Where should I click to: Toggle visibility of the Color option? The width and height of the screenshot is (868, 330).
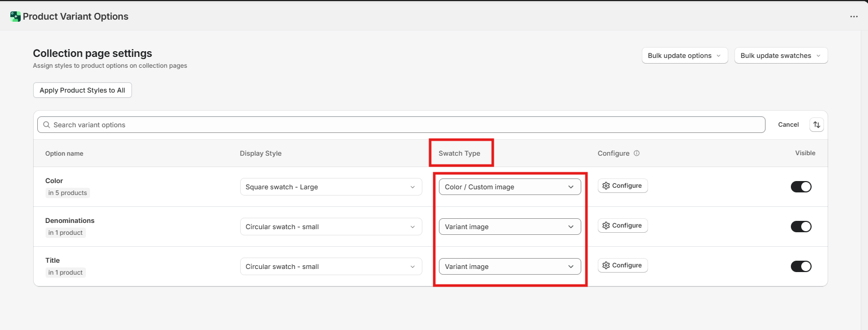click(x=801, y=187)
